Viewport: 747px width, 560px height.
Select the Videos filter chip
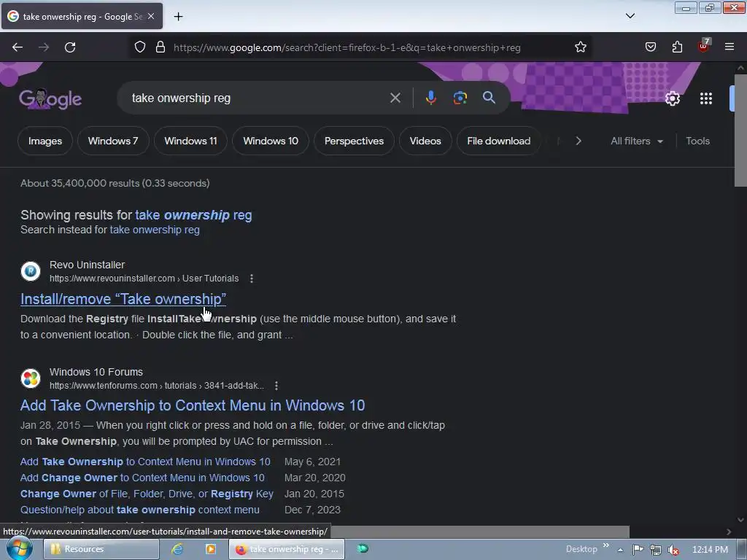point(425,141)
